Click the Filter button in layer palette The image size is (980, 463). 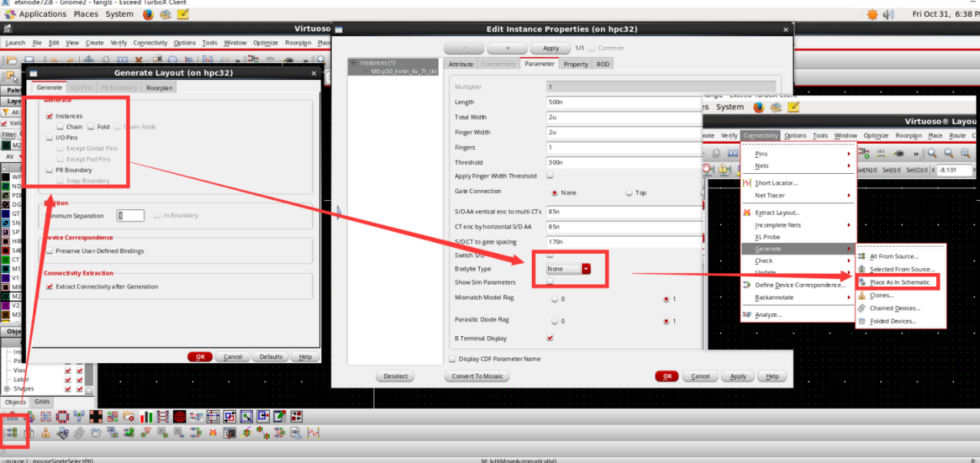8,135
